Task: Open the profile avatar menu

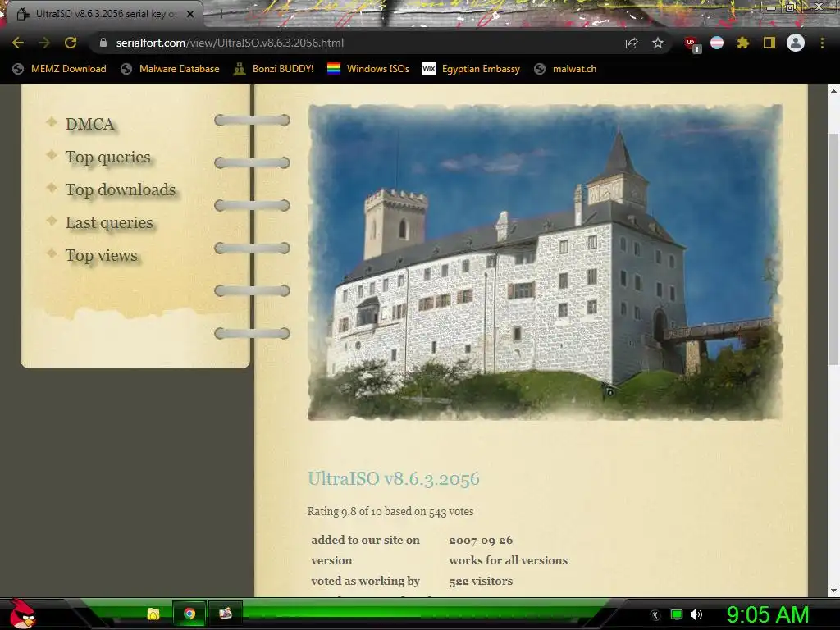Action: 796,43
